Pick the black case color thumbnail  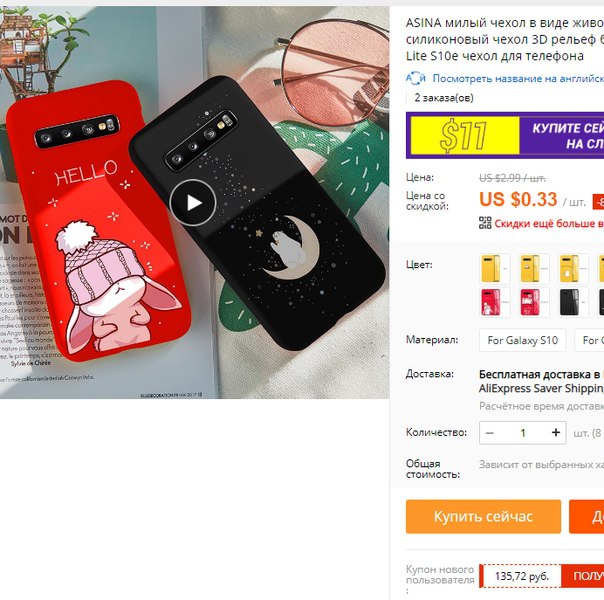(573, 302)
